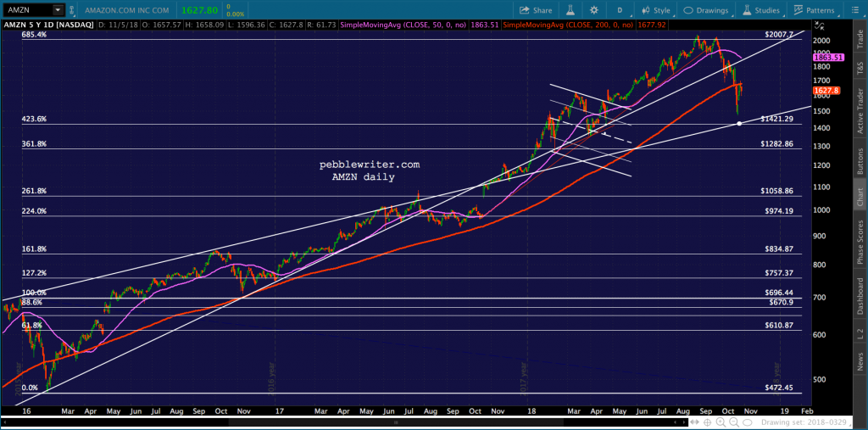Click the 361.8% Fibonacci level label

coord(34,143)
